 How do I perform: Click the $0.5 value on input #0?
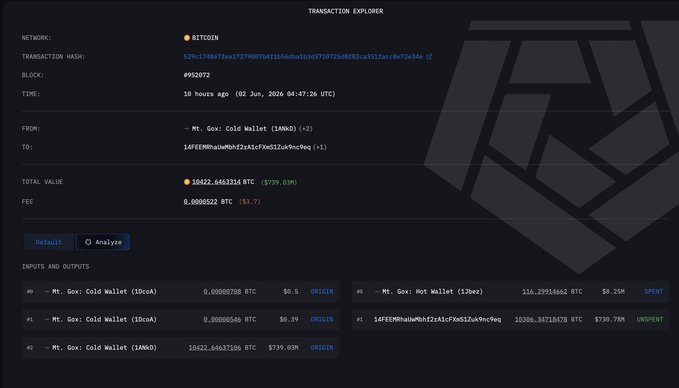click(x=291, y=292)
